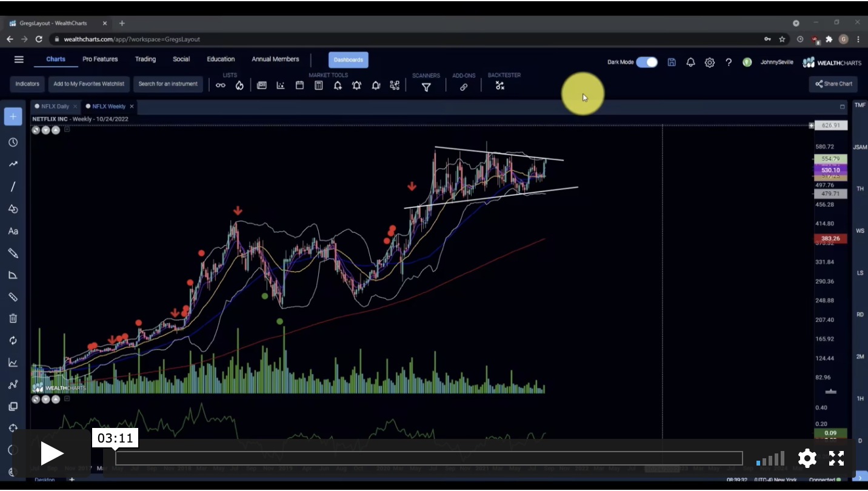Click the Indicators button

pyautogui.click(x=27, y=84)
